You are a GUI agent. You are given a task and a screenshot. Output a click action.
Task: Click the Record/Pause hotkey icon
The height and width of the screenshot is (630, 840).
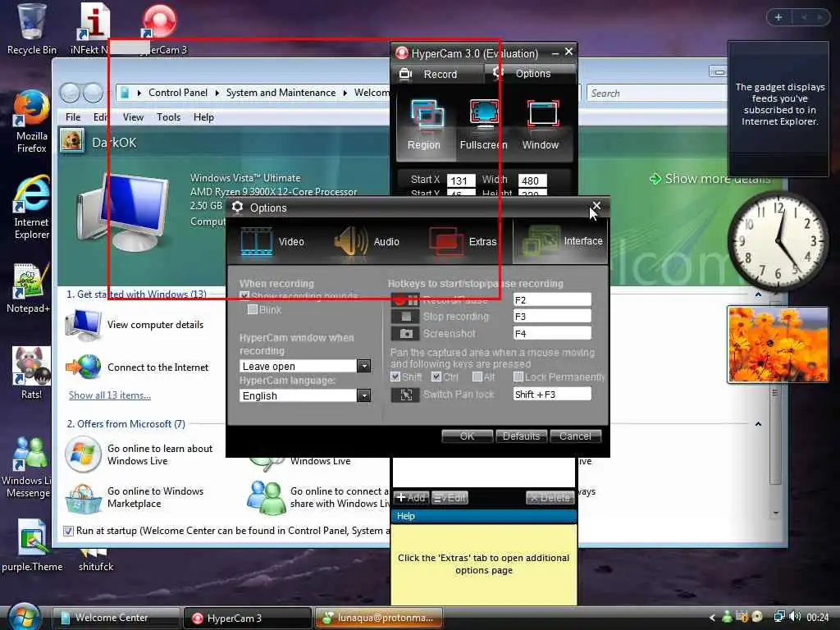point(405,300)
